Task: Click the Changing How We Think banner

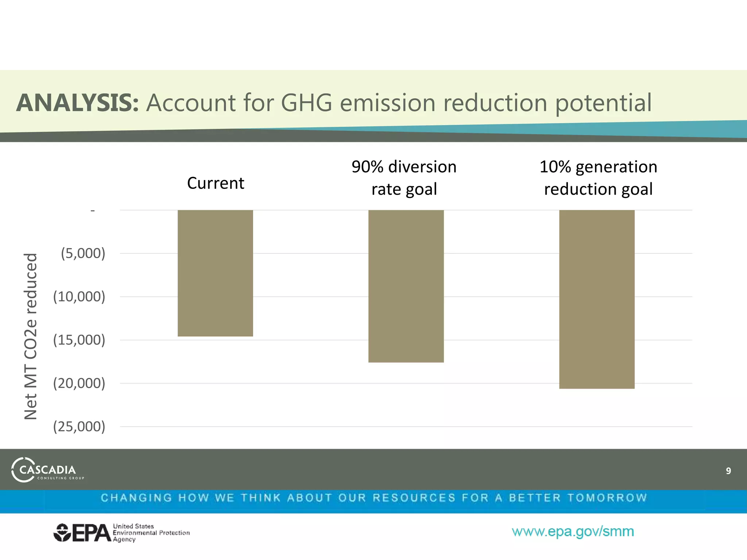Action: (x=373, y=498)
